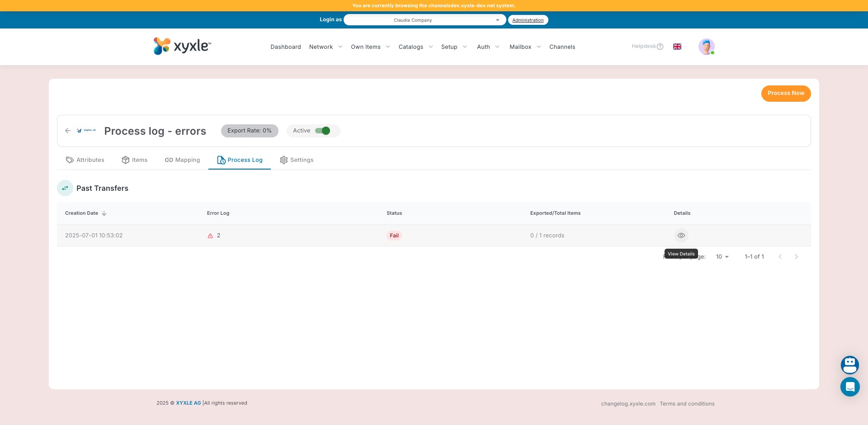Toggle the Active switch off
This screenshot has width=868, height=425.
(323, 131)
